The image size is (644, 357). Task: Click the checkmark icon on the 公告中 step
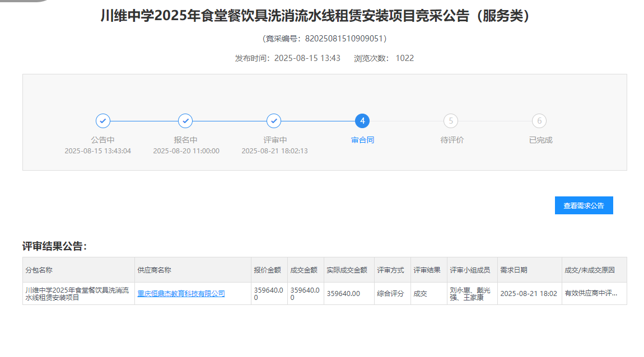pyautogui.click(x=103, y=120)
